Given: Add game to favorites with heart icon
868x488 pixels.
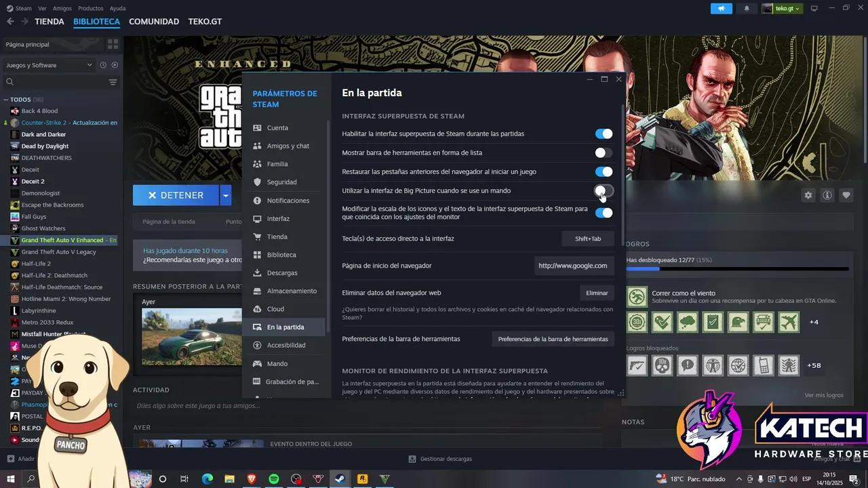Looking at the screenshot, I should click(846, 195).
